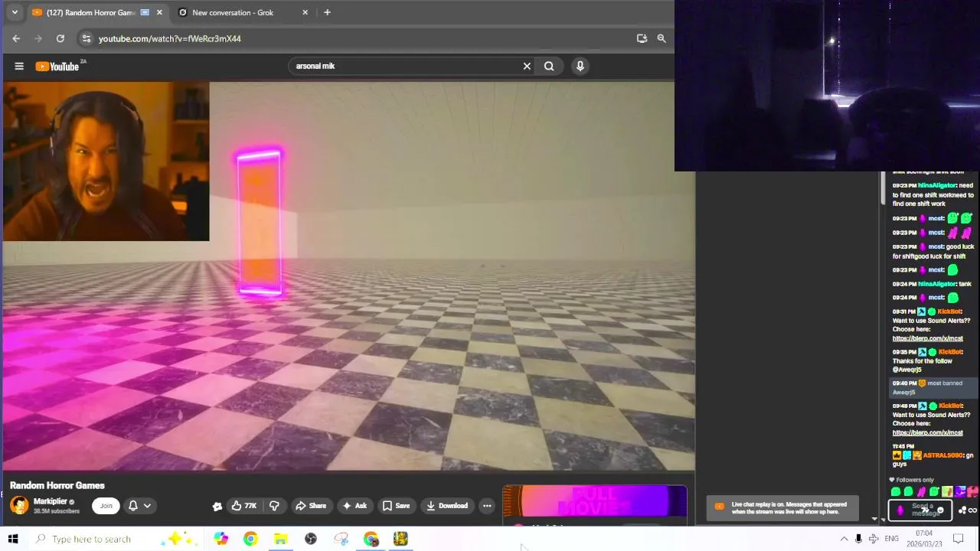Open the zoom magnifier in address bar
This screenshot has width=980, height=551.
coord(661,38)
